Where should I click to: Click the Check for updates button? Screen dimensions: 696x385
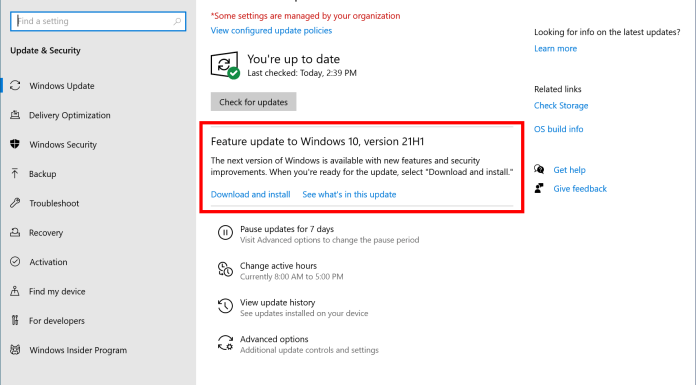pyautogui.click(x=253, y=102)
